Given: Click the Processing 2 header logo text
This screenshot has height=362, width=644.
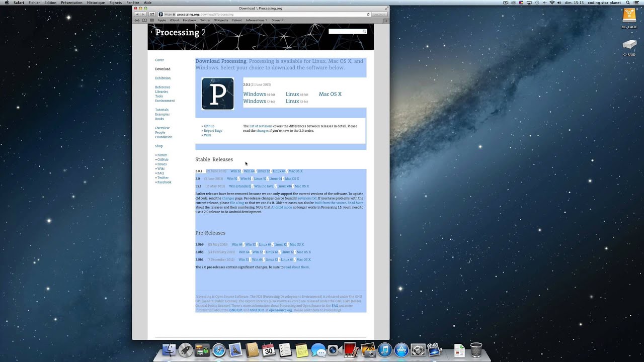Looking at the screenshot, I should pyautogui.click(x=180, y=32).
